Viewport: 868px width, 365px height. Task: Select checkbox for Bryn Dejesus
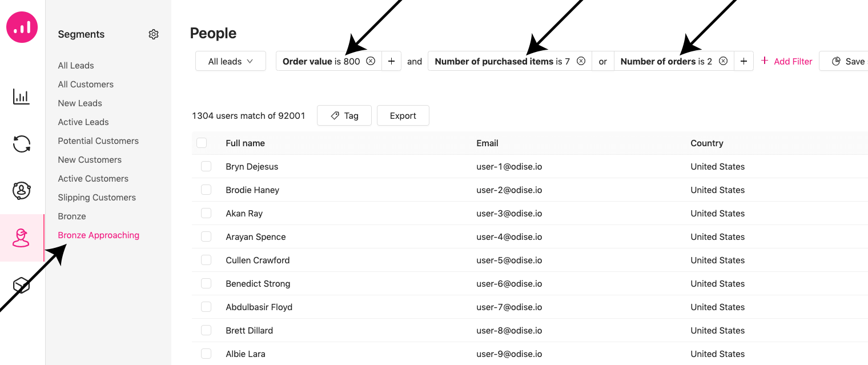pyautogui.click(x=206, y=166)
